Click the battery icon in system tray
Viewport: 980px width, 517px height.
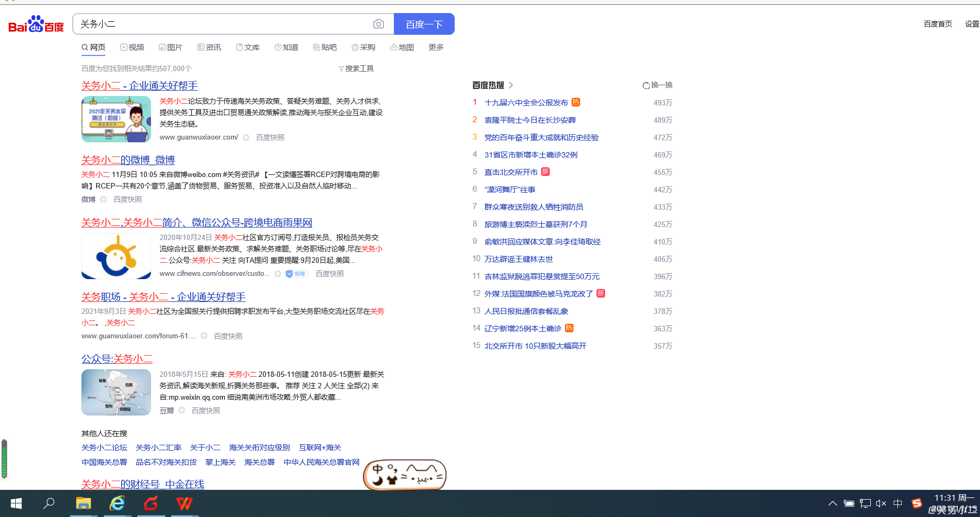(849, 503)
